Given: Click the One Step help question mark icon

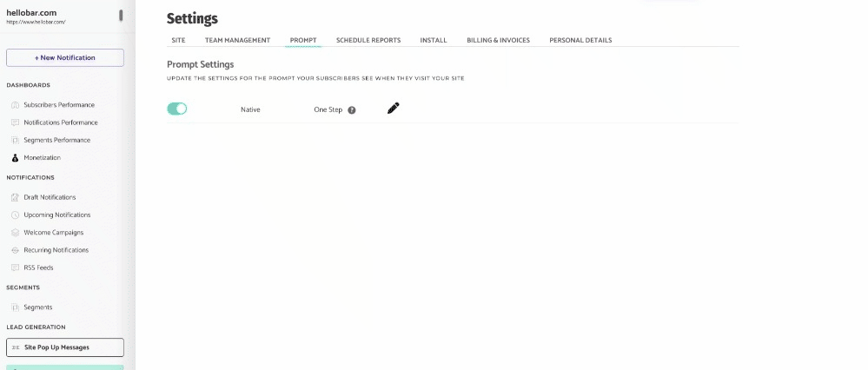Looking at the screenshot, I should pyautogui.click(x=352, y=110).
